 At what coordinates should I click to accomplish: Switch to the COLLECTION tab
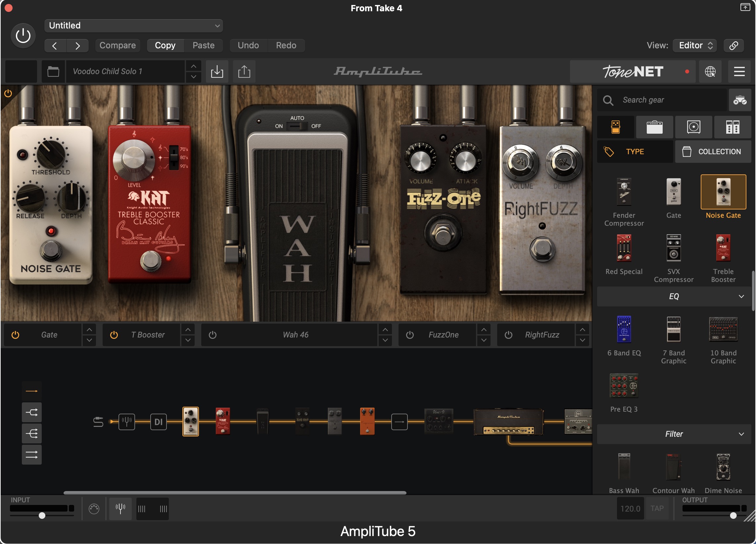coord(713,152)
